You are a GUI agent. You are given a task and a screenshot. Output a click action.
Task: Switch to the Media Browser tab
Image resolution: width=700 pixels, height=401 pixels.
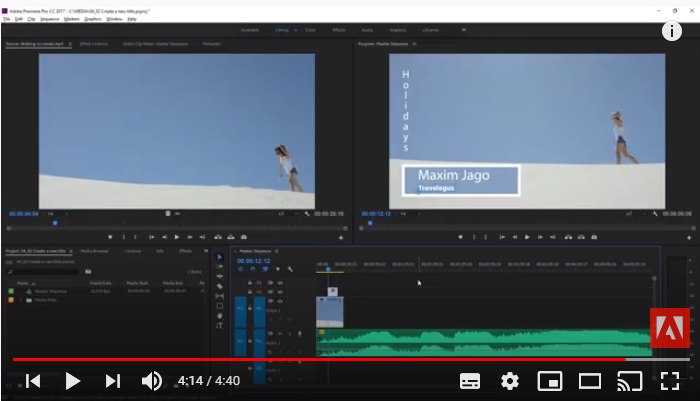click(x=95, y=251)
